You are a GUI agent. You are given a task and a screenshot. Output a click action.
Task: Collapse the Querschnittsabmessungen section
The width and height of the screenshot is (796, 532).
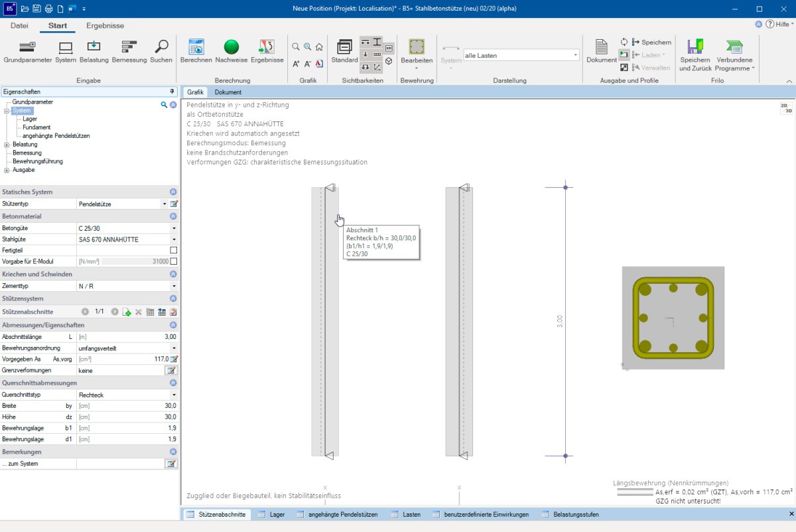173,383
